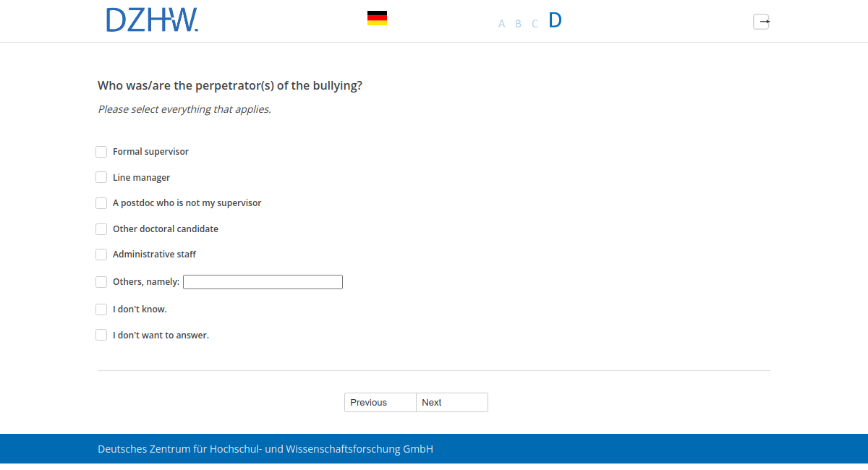Select smallest font size A
Image resolution: width=868 pixels, height=470 pixels.
coord(501,24)
